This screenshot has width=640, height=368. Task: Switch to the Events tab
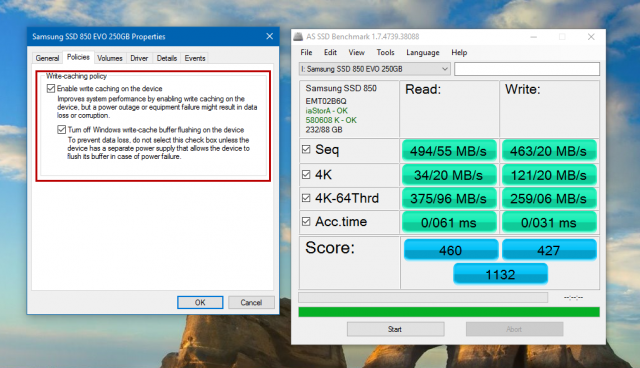(195, 58)
